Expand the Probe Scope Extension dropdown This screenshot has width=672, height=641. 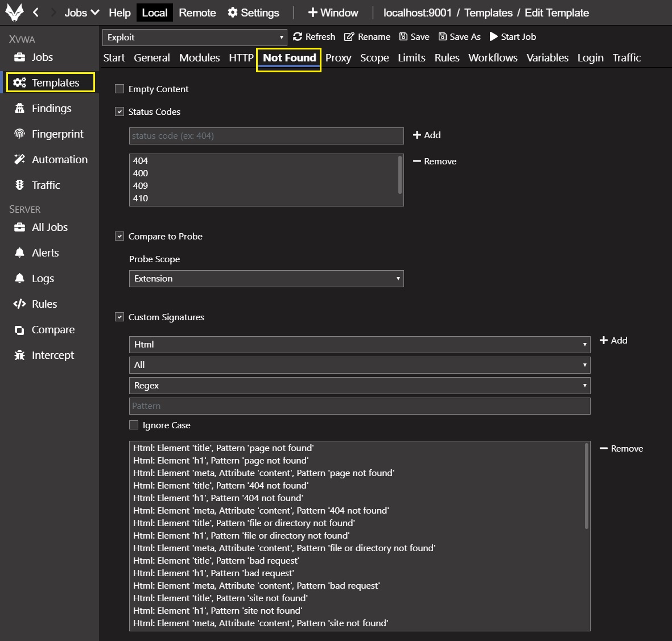point(266,279)
